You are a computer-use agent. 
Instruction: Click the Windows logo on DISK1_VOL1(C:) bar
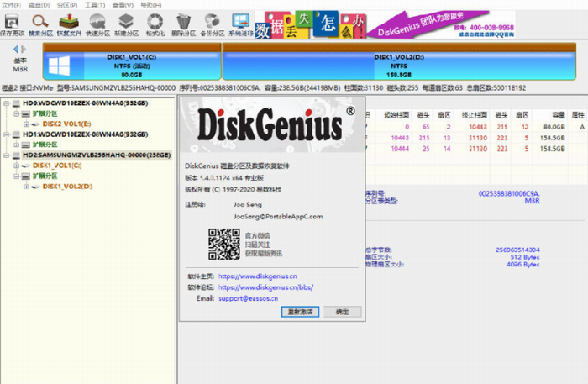click(60, 66)
